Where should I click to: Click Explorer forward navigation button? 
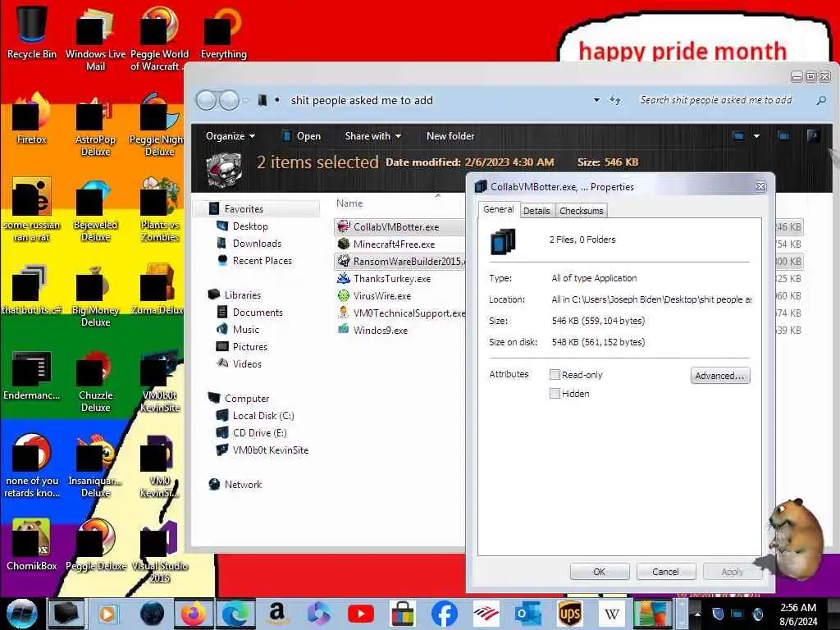230,100
